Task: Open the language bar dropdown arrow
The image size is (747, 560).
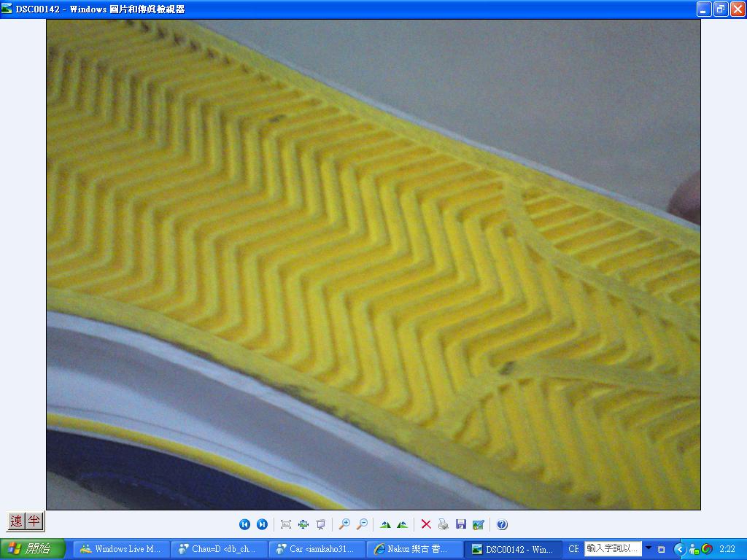Action: coord(648,548)
